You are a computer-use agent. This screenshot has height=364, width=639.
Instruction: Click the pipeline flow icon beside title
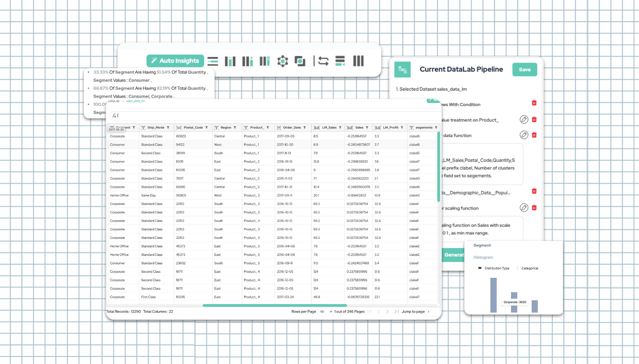click(x=403, y=70)
